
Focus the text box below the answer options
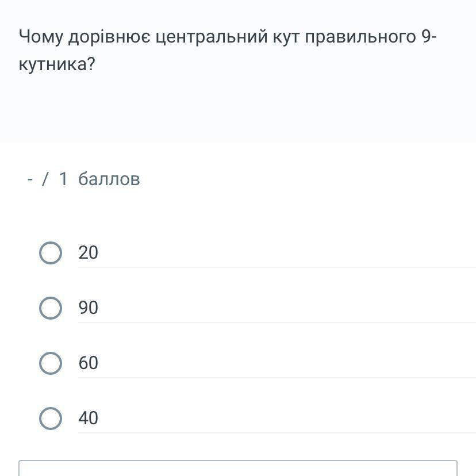[x=238, y=468]
